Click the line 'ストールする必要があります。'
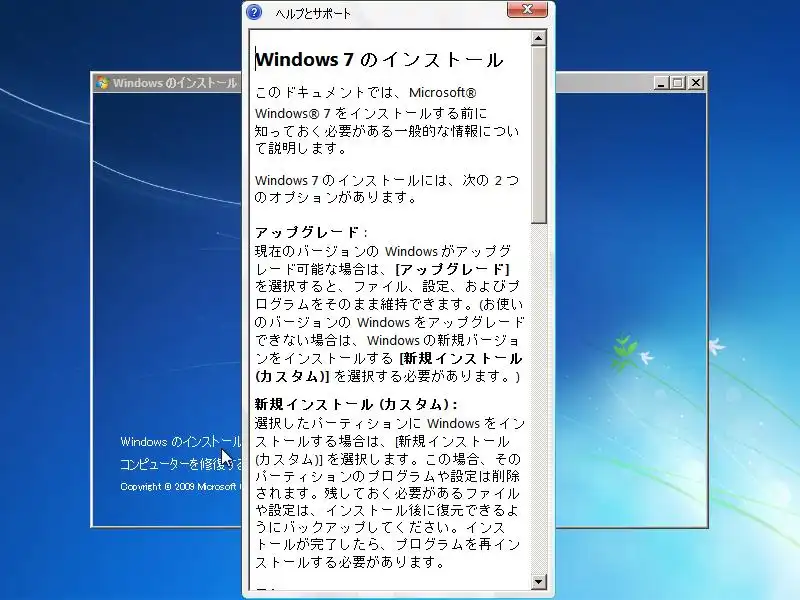This screenshot has width=800, height=600. (350, 563)
